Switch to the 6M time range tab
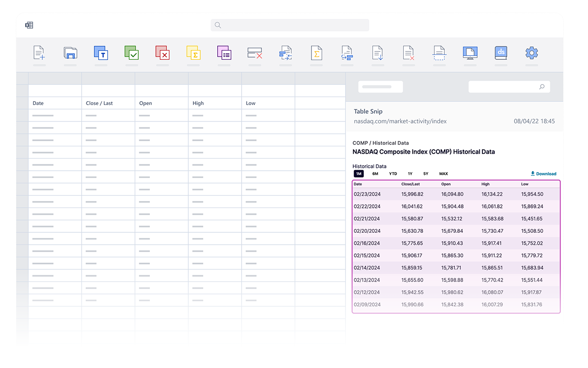Screen dimensions: 588x368 point(375,173)
